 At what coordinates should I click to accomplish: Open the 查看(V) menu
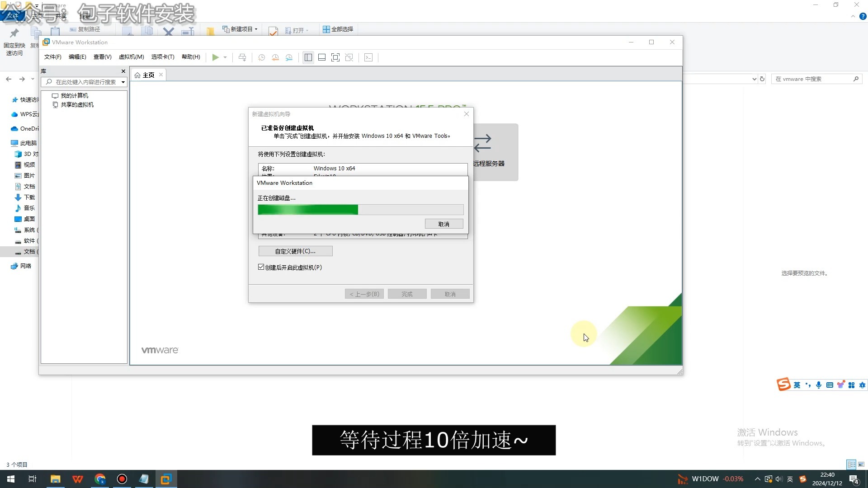tap(102, 57)
